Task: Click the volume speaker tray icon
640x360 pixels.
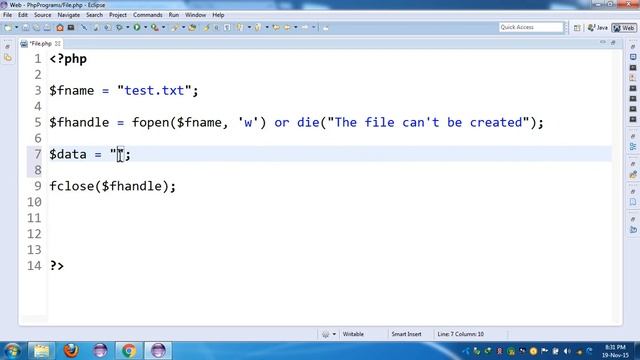Action: 567,351
